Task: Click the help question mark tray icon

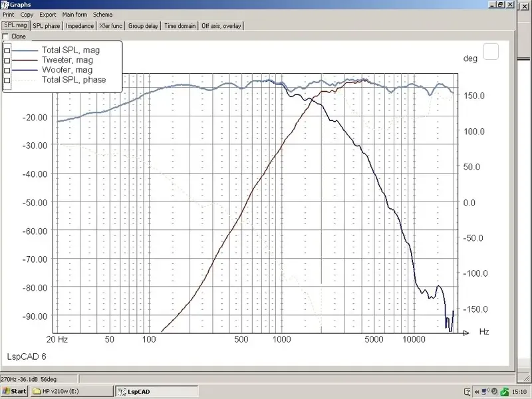Action: (x=467, y=392)
